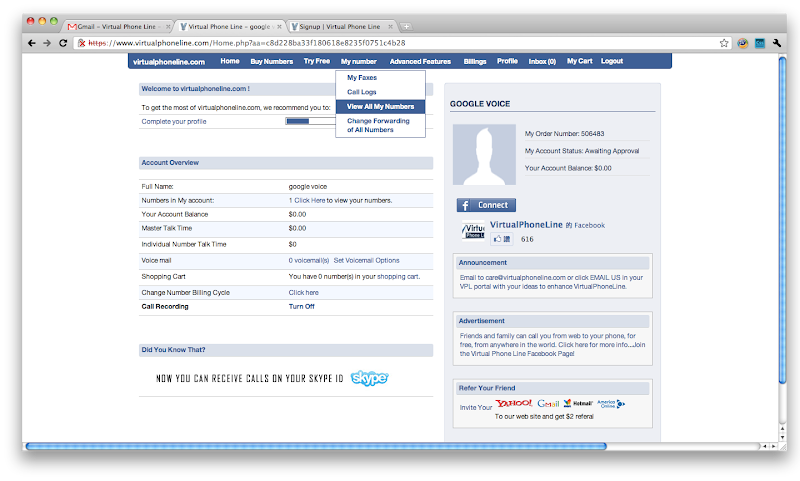The height and width of the screenshot is (481, 800).
Task: Open the 0 voicemail(s) link
Action: (x=309, y=260)
